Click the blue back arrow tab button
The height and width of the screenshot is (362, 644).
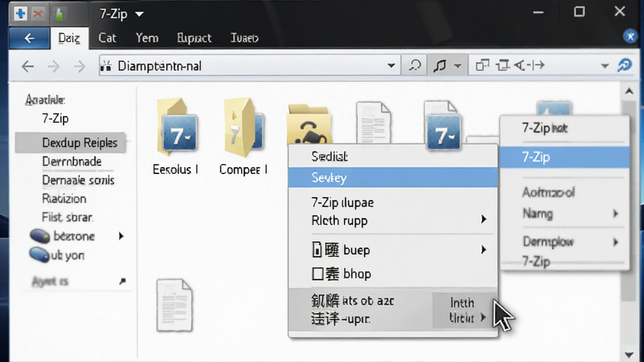coord(29,38)
